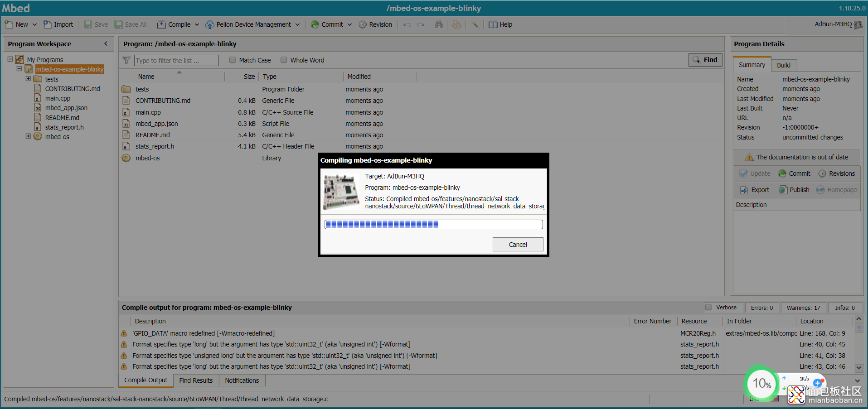Viewport: 868px width, 409px height.
Task: Select main.cpp in the workspace tree
Action: coord(58,98)
